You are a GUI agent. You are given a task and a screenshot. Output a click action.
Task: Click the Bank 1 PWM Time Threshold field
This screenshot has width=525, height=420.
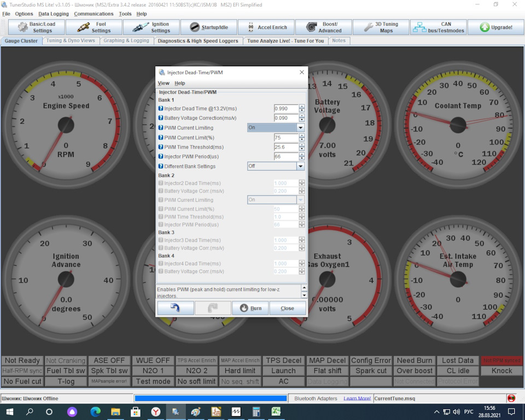286,147
